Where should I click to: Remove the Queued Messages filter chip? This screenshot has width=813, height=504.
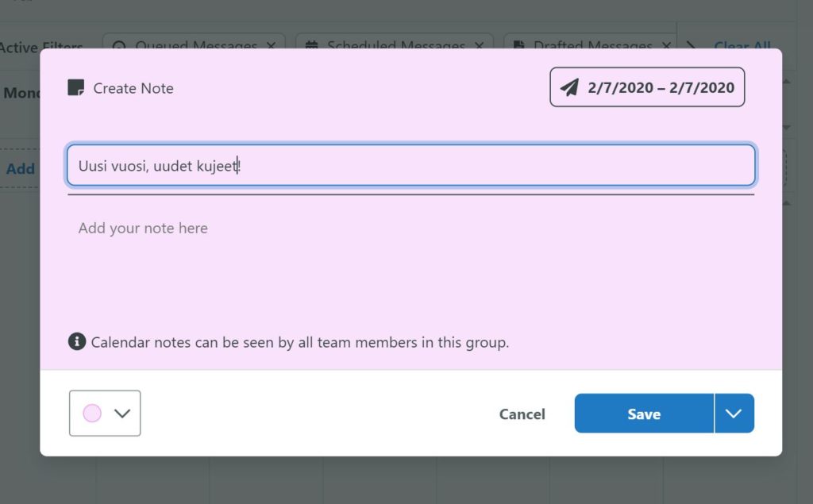tap(272, 45)
